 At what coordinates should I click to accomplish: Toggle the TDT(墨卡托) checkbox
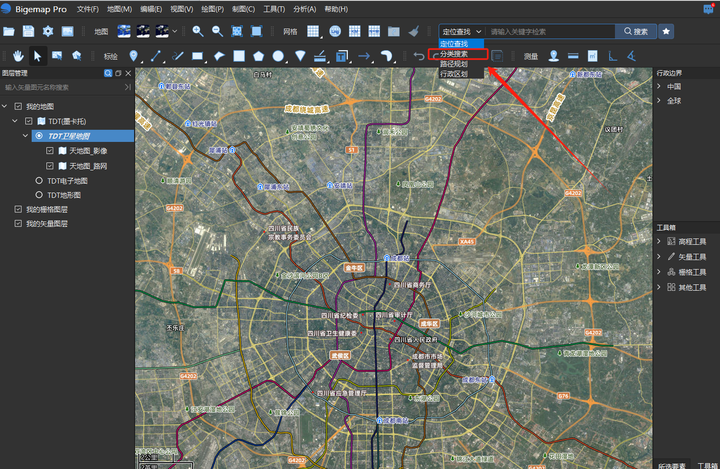28,121
